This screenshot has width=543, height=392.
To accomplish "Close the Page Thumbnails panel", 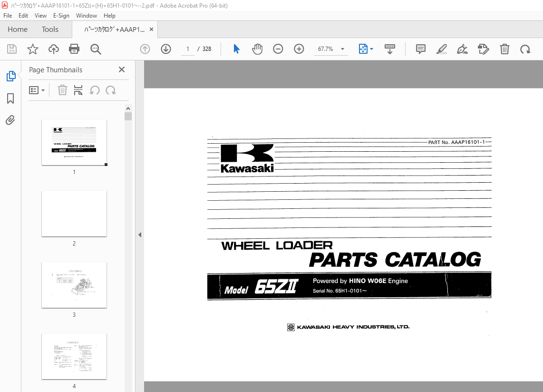I will coord(122,69).
